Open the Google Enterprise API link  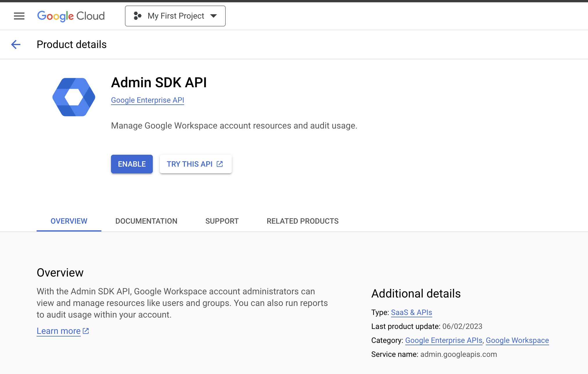(x=147, y=100)
